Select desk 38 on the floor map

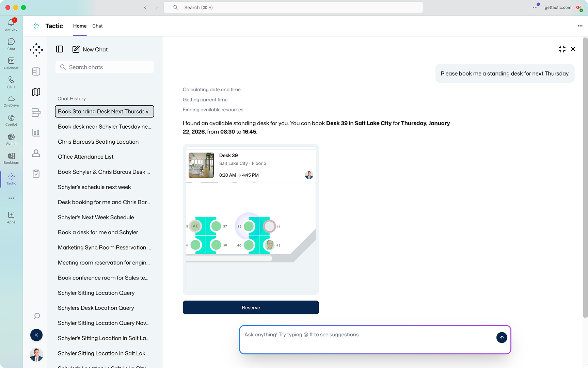click(216, 245)
